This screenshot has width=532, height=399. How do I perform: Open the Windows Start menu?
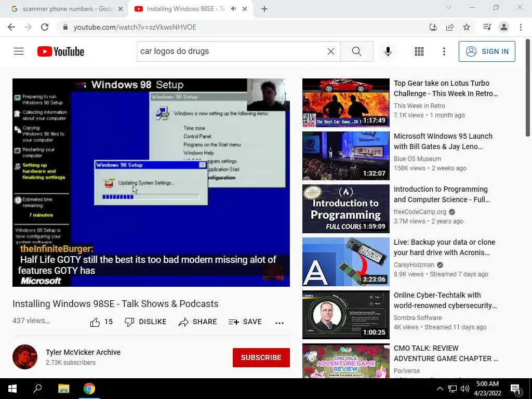(12, 389)
